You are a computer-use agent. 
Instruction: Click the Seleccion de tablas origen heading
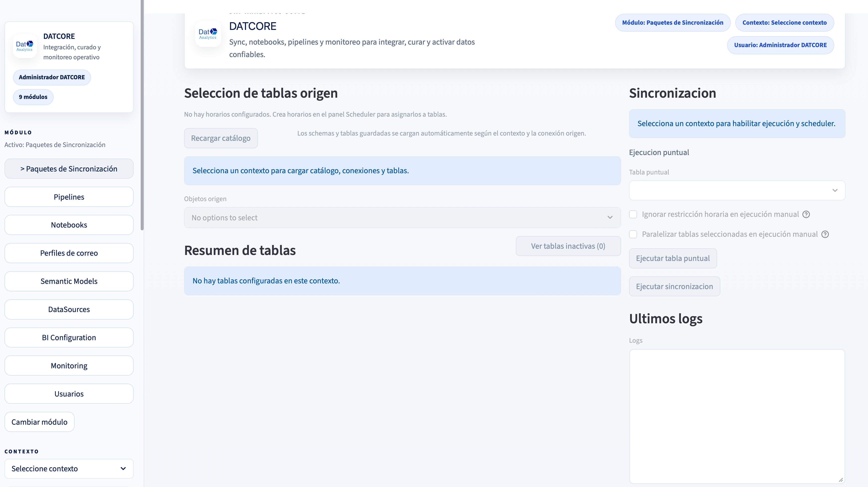click(x=261, y=93)
